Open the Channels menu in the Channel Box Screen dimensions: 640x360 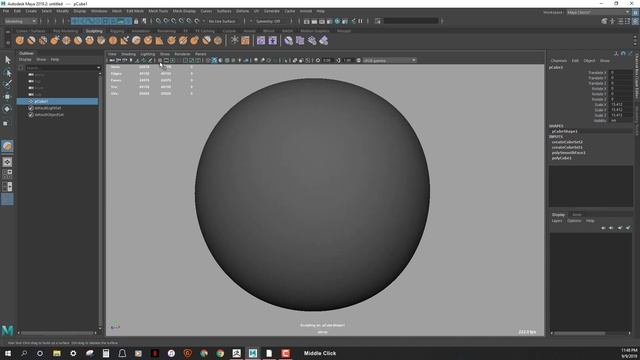[x=558, y=61]
